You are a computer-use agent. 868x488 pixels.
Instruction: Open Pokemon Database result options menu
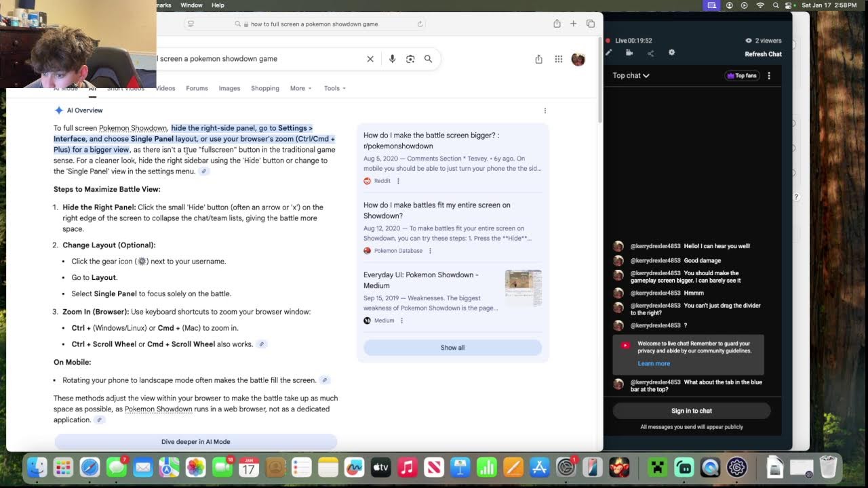click(430, 251)
